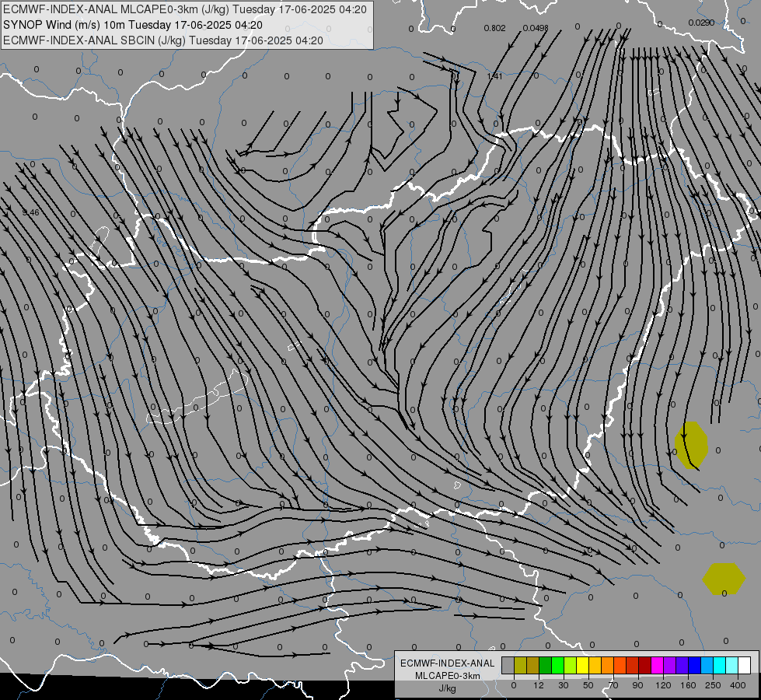This screenshot has width=761, height=700.
Task: Click the map value 9.46
Action: point(30,213)
